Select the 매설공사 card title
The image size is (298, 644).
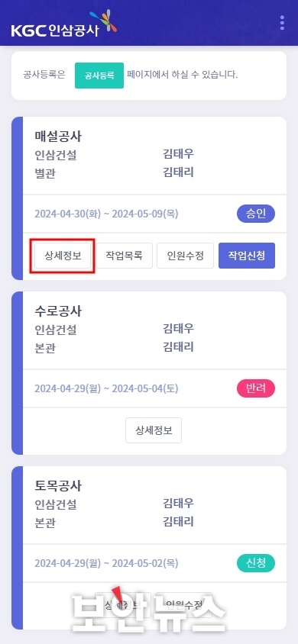(x=58, y=137)
